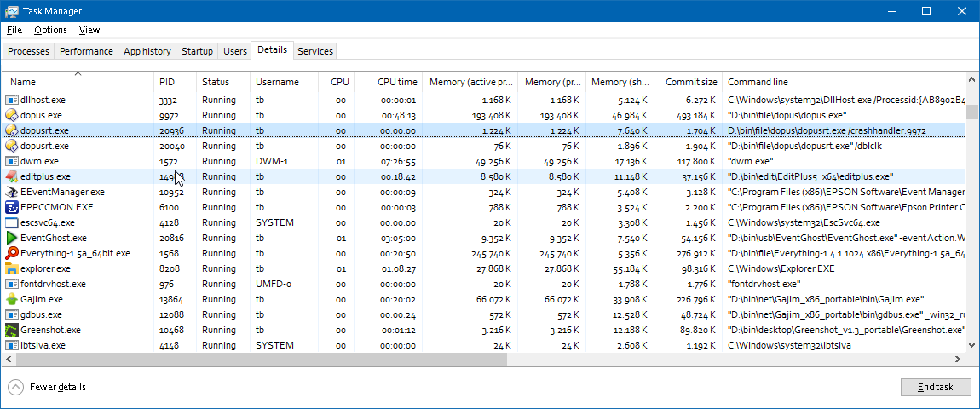Switch to the Startup tab

point(197,51)
